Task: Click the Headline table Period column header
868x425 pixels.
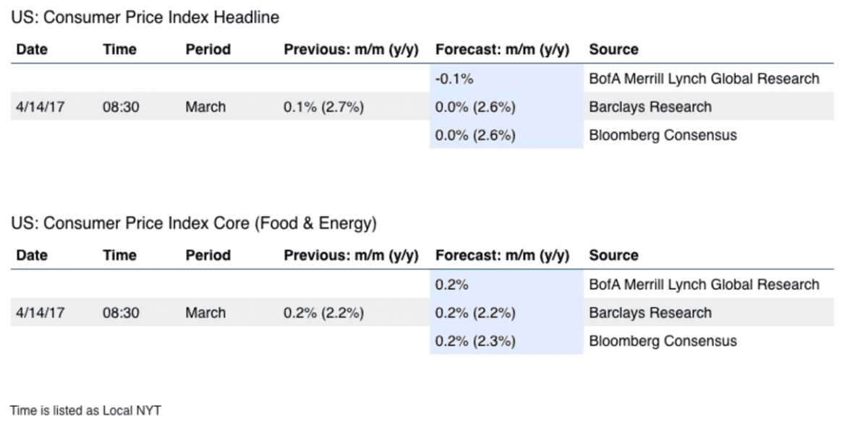Action: pos(208,50)
